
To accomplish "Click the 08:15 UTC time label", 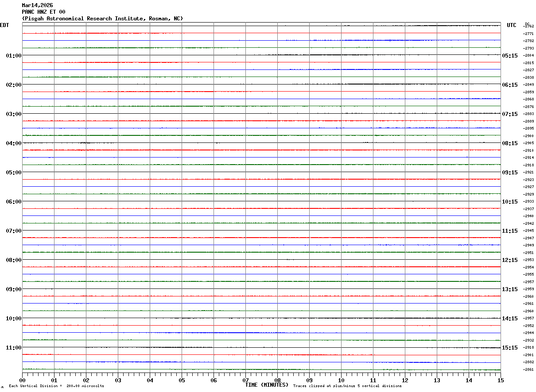I will [510, 143].
